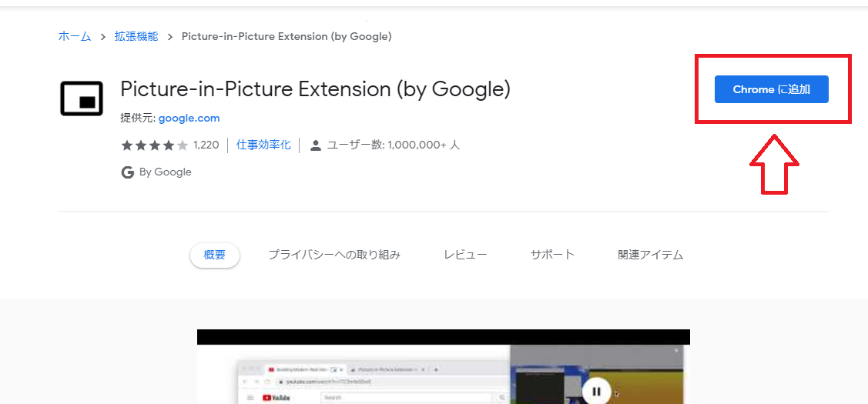The width and height of the screenshot is (868, 404).
Task: Click ユーザー数: 1,000,000+ 人 text
Action: click(393, 145)
